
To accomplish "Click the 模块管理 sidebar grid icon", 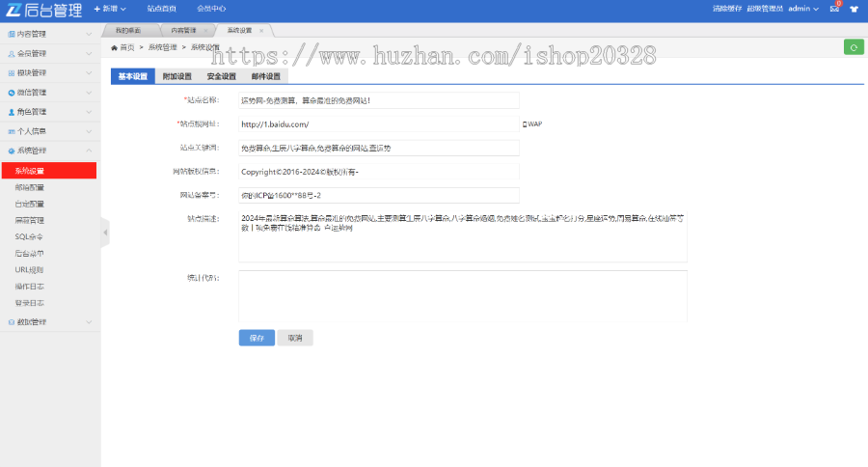I will pos(11,73).
